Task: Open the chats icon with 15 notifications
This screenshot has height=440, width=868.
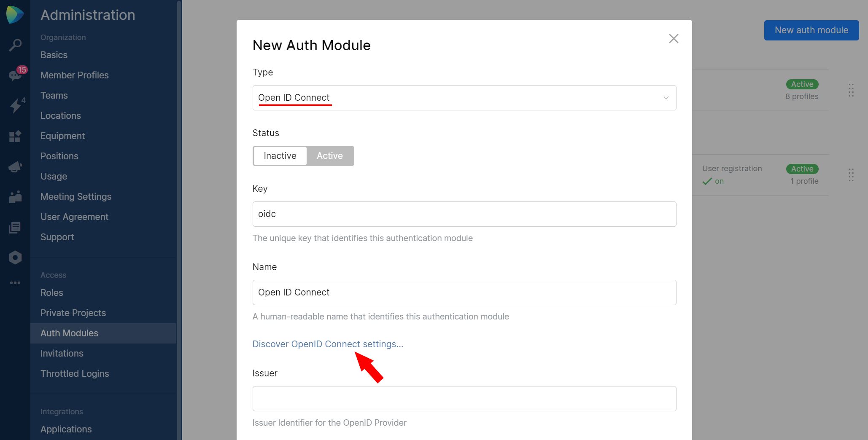Action: point(15,76)
